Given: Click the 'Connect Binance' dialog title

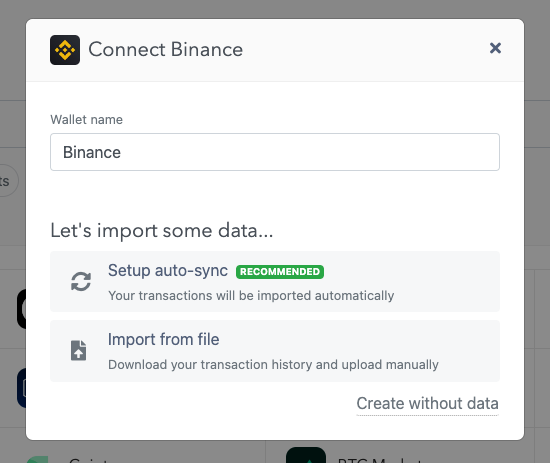Looking at the screenshot, I should (165, 49).
